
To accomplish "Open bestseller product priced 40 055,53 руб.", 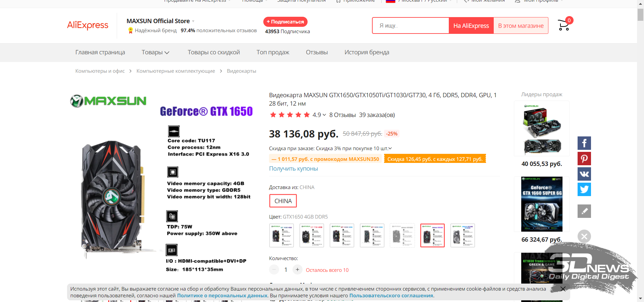I will pyautogui.click(x=542, y=128).
